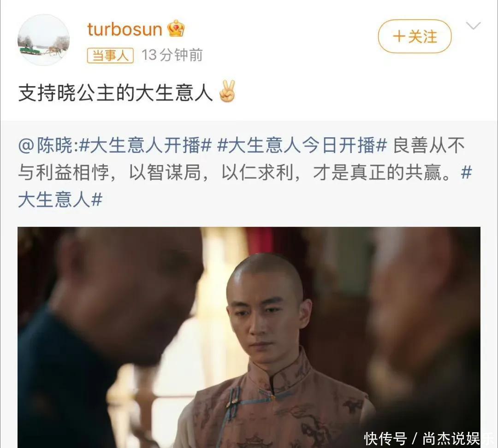Select the post text 支持晓公主的大生意人
498x448 pixels.
click(115, 93)
